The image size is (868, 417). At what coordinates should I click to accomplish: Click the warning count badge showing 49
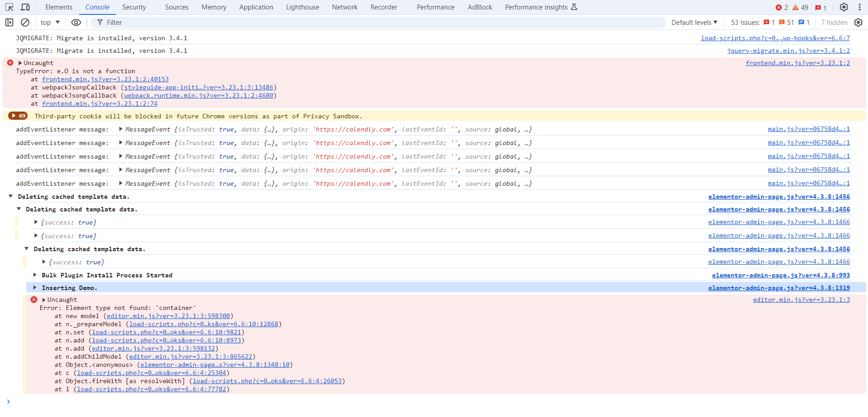[800, 7]
